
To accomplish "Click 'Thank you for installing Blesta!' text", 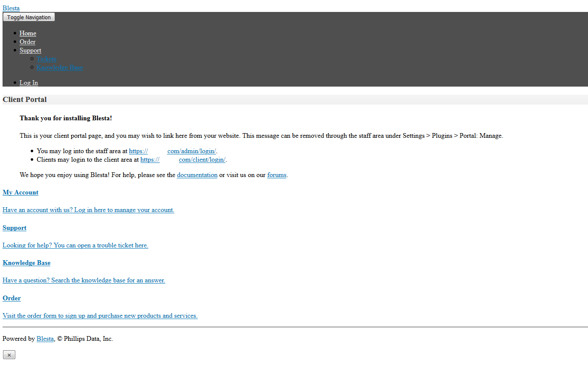I will point(66,118).
